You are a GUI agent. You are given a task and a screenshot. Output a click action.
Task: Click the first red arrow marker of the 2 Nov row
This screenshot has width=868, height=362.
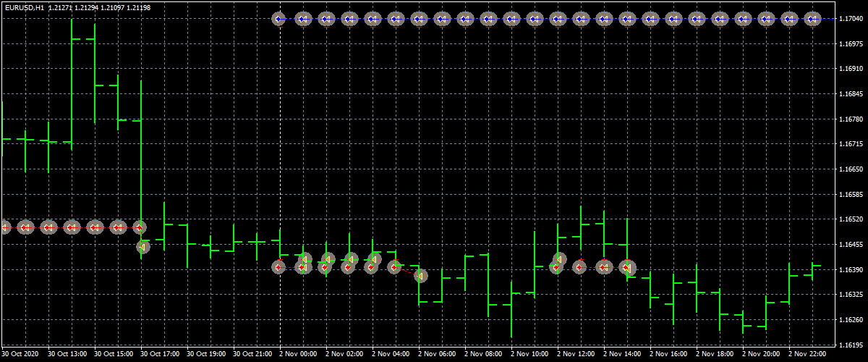click(x=279, y=267)
